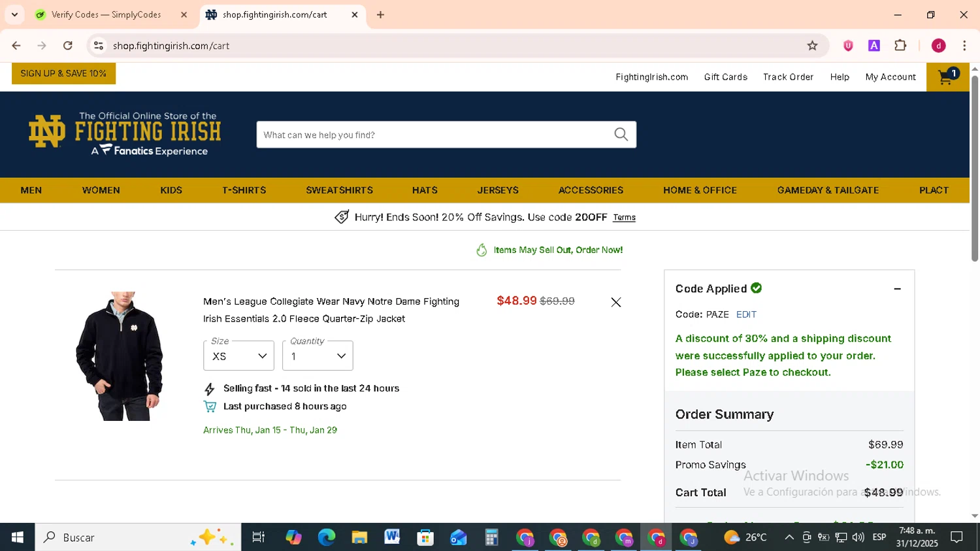The height and width of the screenshot is (551, 980).
Task: Click SIGN UP & SAVE 10% button
Action: tap(63, 73)
